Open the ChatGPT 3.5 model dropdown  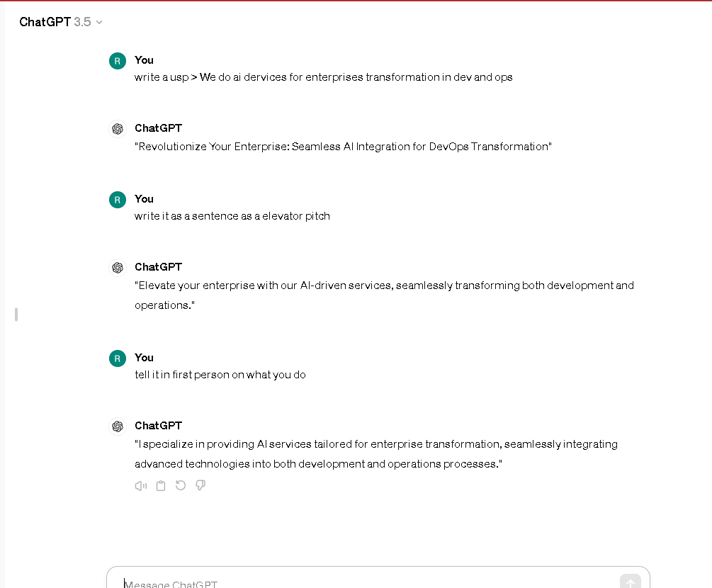click(61, 22)
